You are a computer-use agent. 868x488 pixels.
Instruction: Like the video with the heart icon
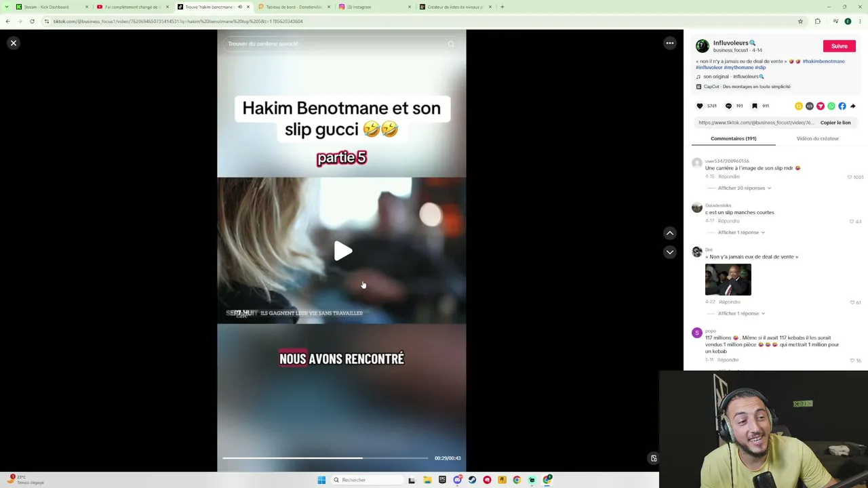(700, 106)
